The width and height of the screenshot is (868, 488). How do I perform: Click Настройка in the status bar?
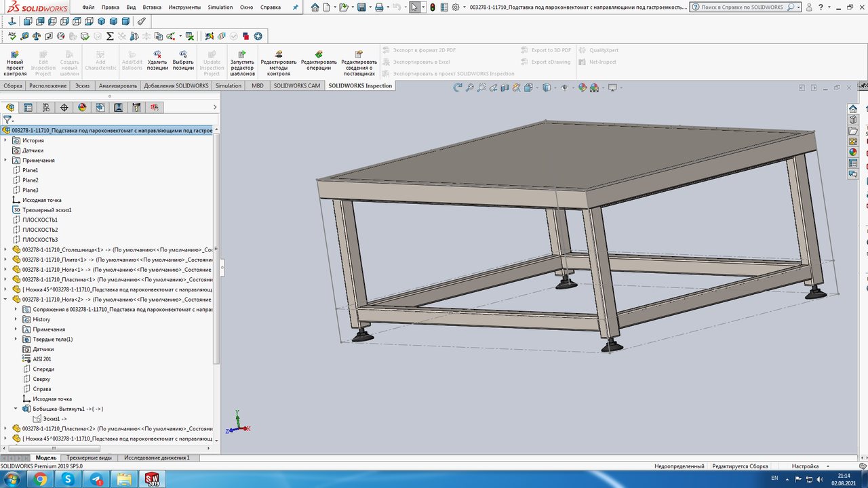pyautogui.click(x=806, y=466)
